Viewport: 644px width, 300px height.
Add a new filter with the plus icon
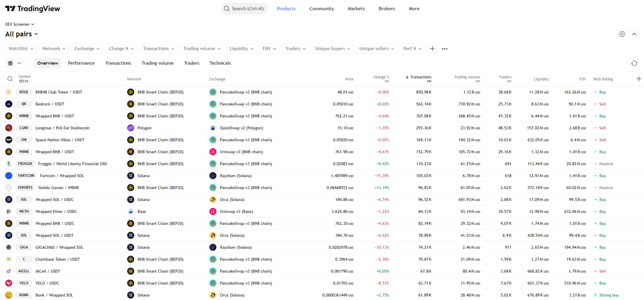pos(432,49)
